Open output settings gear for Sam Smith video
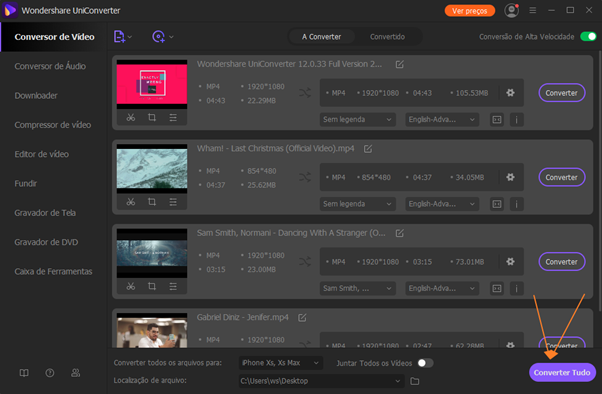This screenshot has width=602, height=394. pos(510,262)
